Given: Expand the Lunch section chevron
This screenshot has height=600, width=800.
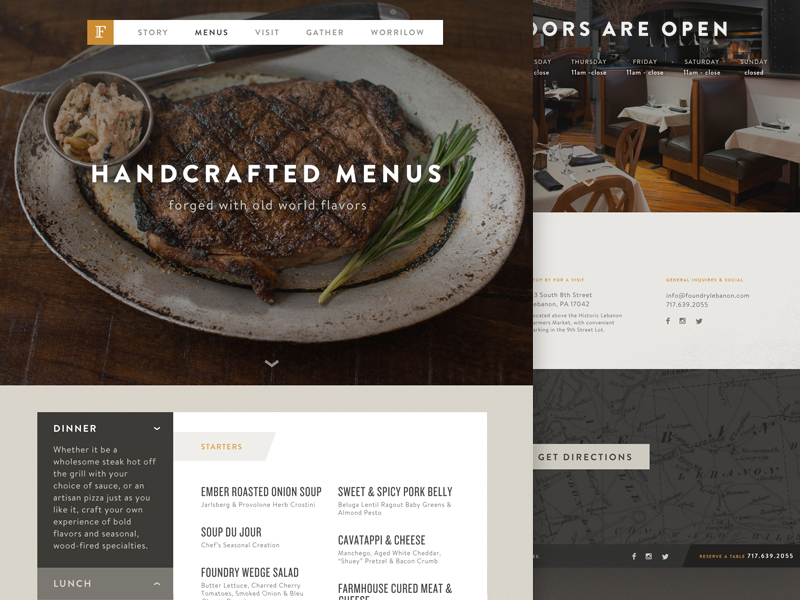Looking at the screenshot, I should (157, 583).
